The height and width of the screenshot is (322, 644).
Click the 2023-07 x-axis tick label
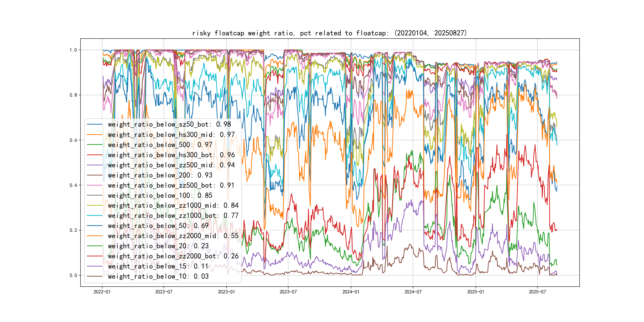288,292
